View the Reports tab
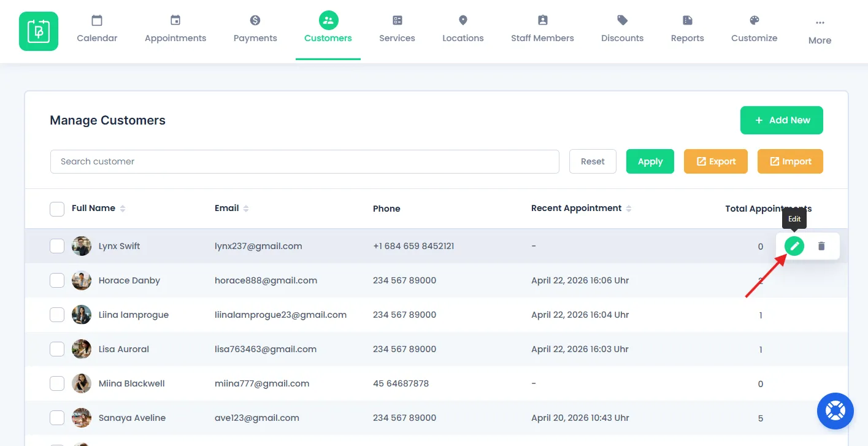 [688, 29]
